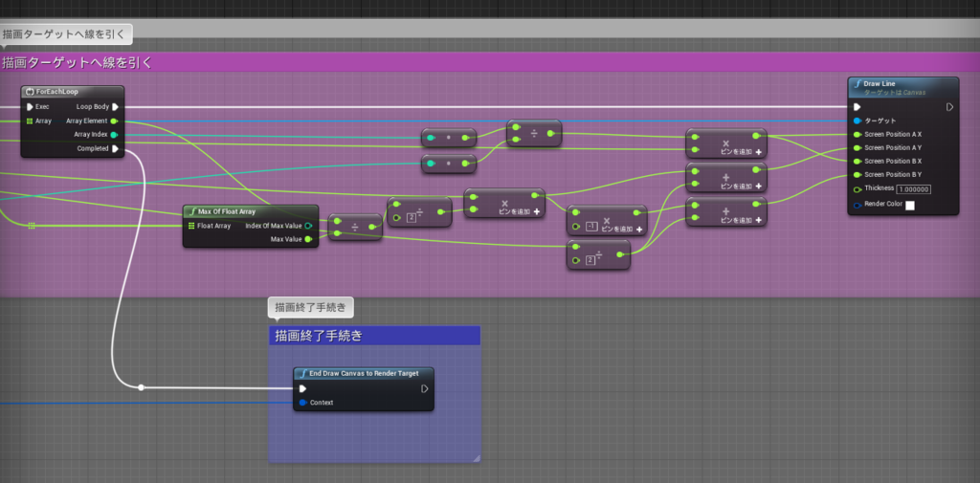Click End Draw Canvas execution output pin
Screen dimensions: 980x483
(424, 388)
